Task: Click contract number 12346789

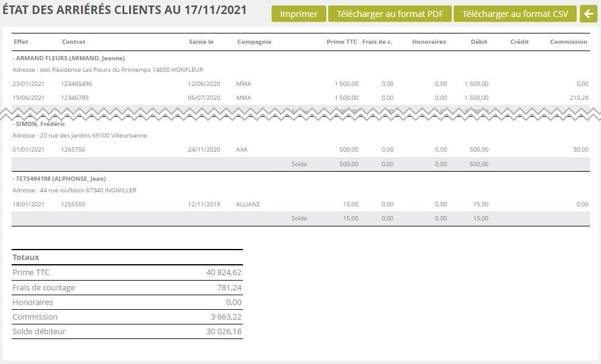Action: [75, 97]
